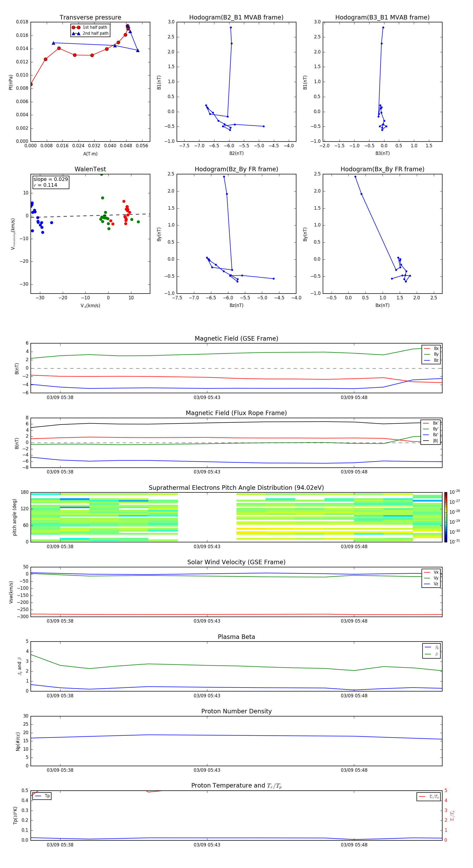The height and width of the screenshot is (868, 473).
Task: Click the 10^-31 colorbar tick label
Action: click(455, 542)
